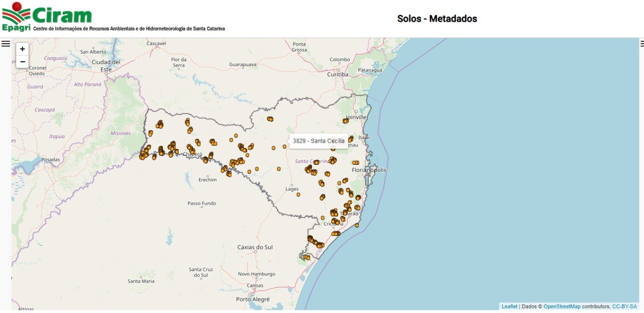Click the Paranaguá city label
The width and height of the screenshot is (644, 313).
370,70
